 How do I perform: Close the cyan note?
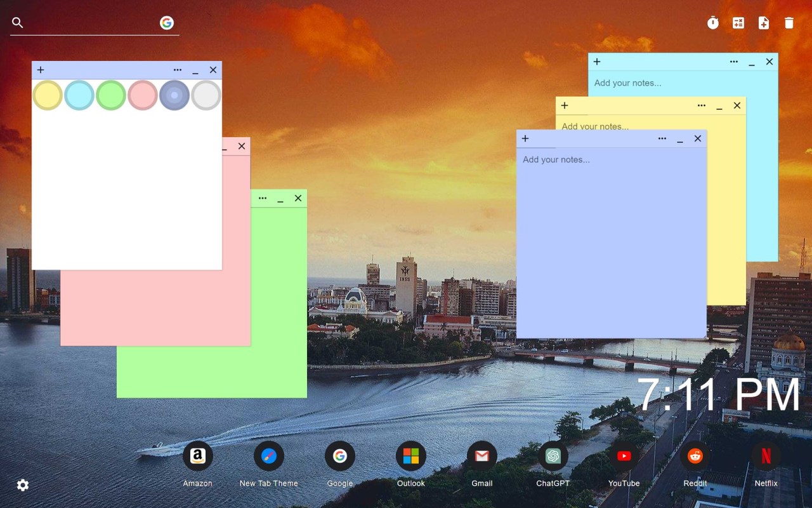[769, 62]
